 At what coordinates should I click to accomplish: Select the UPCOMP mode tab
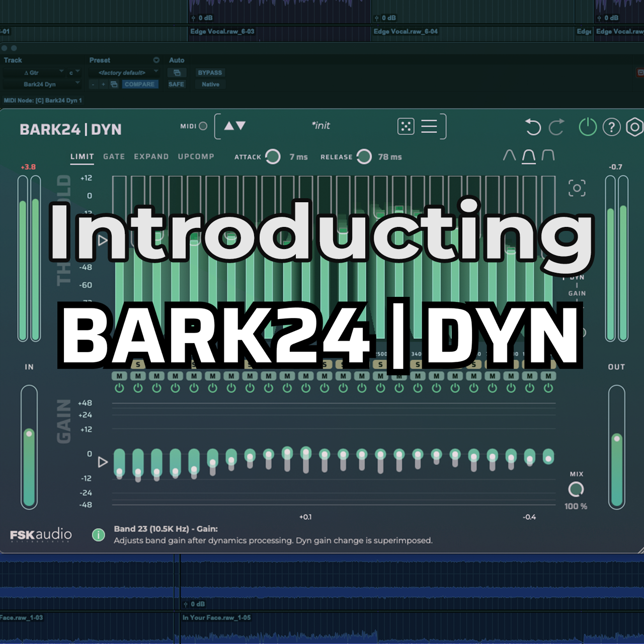coord(196,156)
